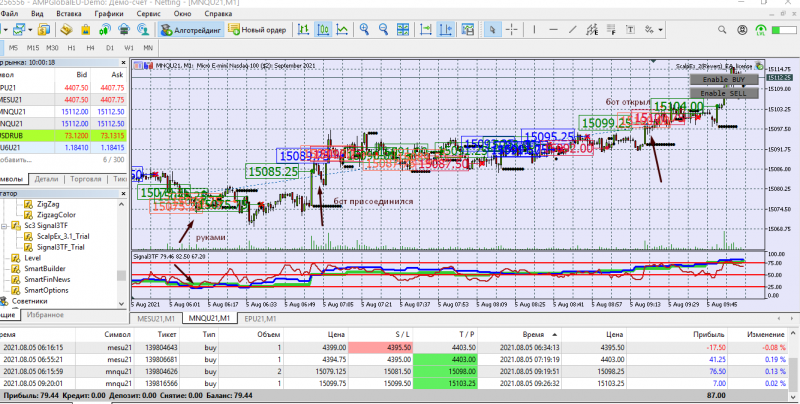Select the M15 timeframe
This screenshot has height=404, width=800.
click(33, 47)
